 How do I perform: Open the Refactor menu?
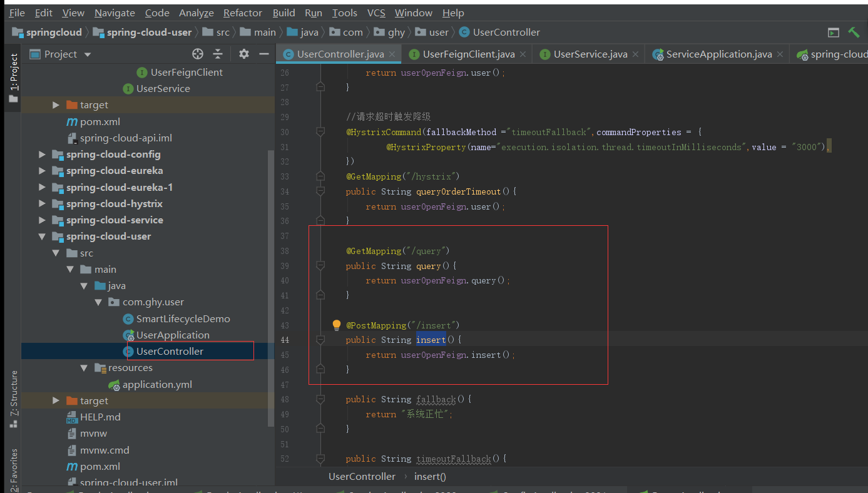243,13
